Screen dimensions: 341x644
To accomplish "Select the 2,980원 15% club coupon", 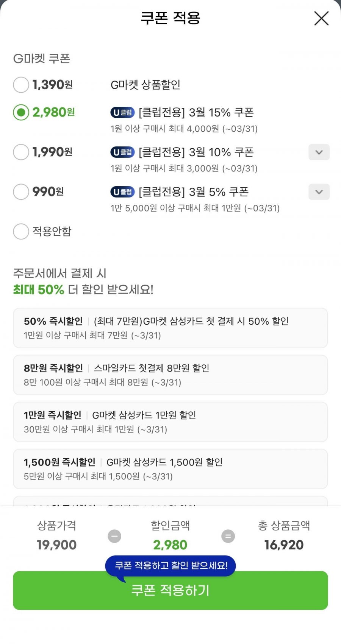I will click(21, 112).
